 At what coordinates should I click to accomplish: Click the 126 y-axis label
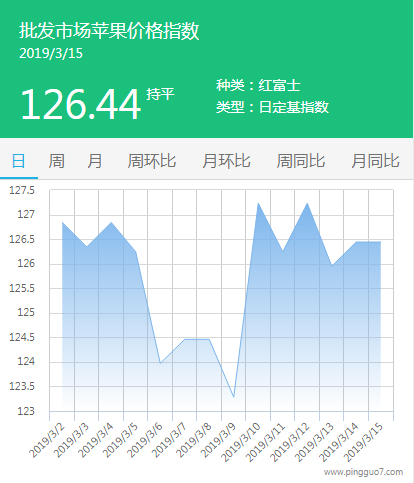coord(26,264)
